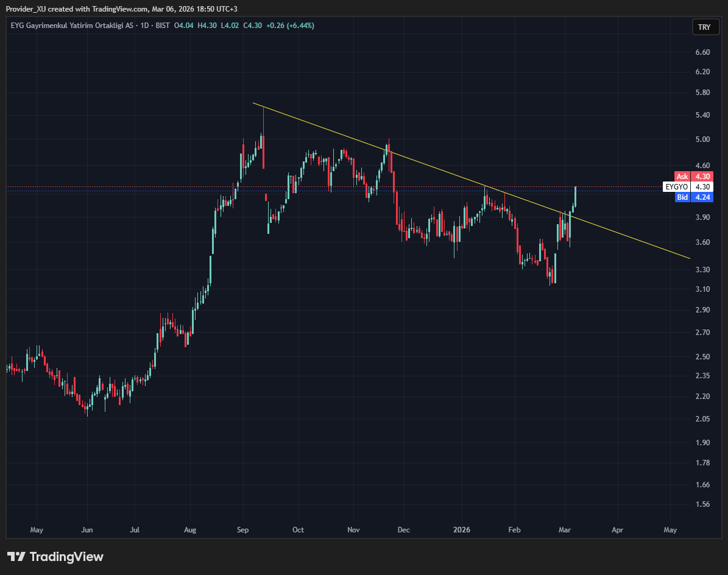Screen dimensions: 728x575
Task: Click the 5.40 price axis label
Action: tap(702, 115)
